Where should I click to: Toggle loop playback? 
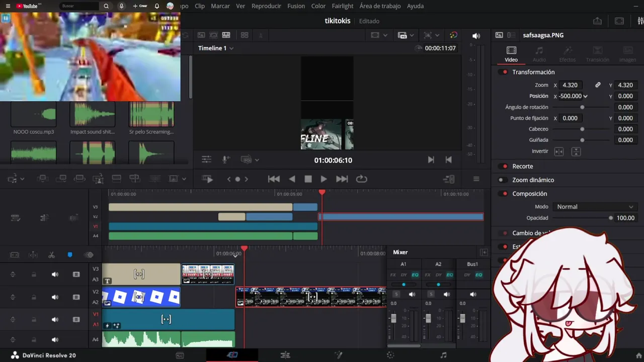pos(361,179)
